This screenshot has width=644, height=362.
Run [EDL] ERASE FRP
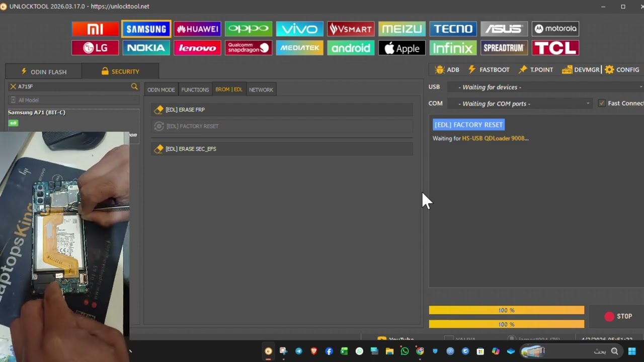(282, 110)
